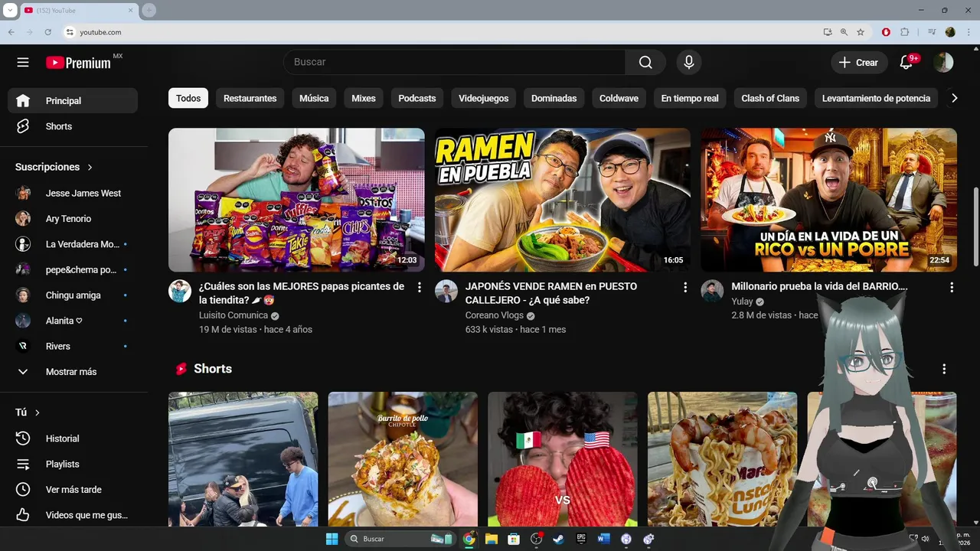Open Shorts section options menu
The width and height of the screenshot is (980, 551).
[x=944, y=369]
